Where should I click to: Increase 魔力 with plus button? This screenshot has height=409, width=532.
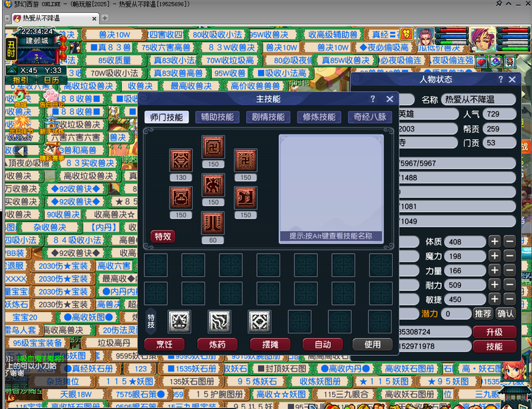point(494,256)
